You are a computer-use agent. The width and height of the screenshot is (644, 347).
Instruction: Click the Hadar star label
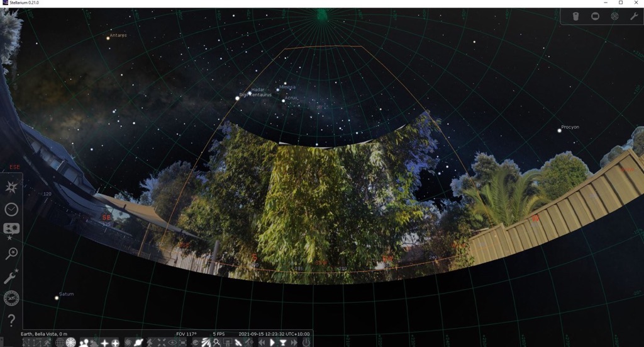coord(257,89)
